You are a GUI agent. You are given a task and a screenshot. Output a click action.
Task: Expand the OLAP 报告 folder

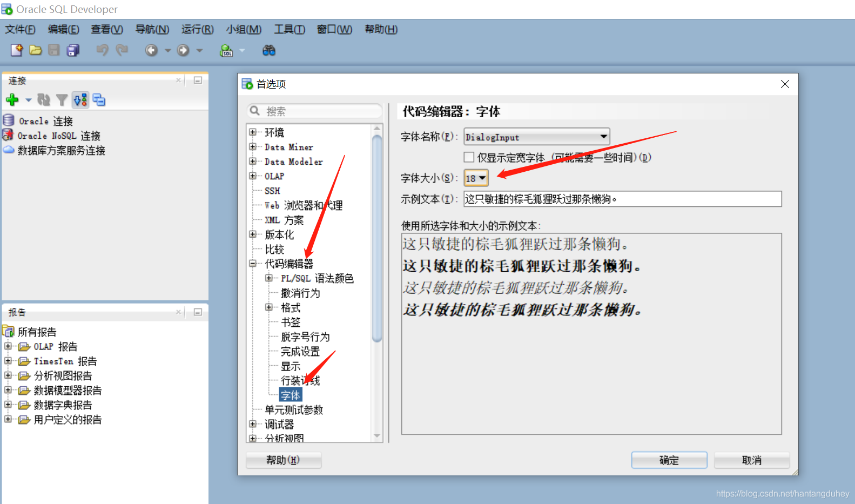click(x=8, y=346)
